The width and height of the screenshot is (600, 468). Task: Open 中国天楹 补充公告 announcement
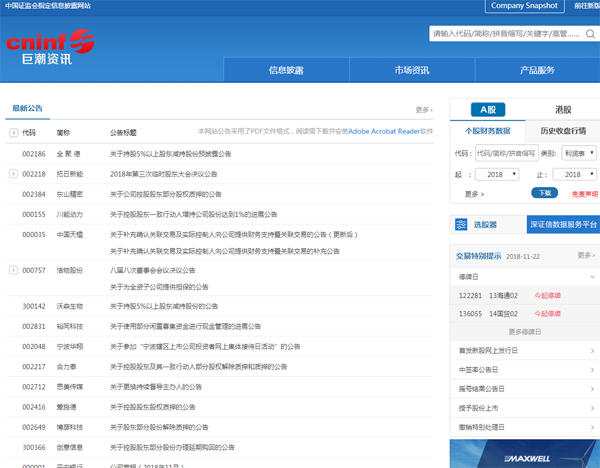click(x=225, y=251)
